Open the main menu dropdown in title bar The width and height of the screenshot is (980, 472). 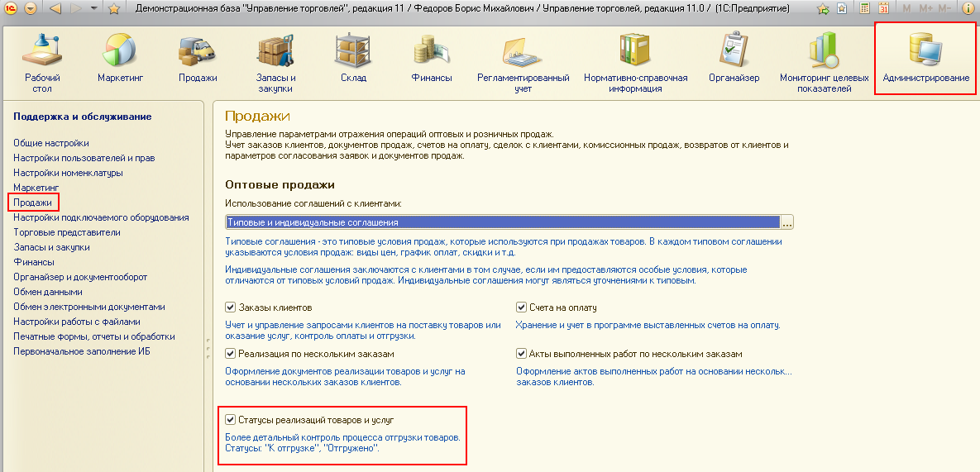31,8
